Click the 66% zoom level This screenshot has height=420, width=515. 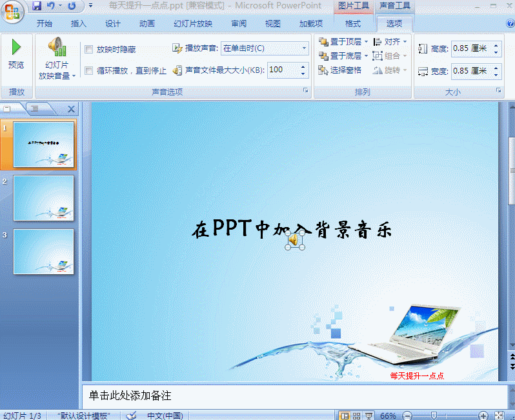coord(388,415)
